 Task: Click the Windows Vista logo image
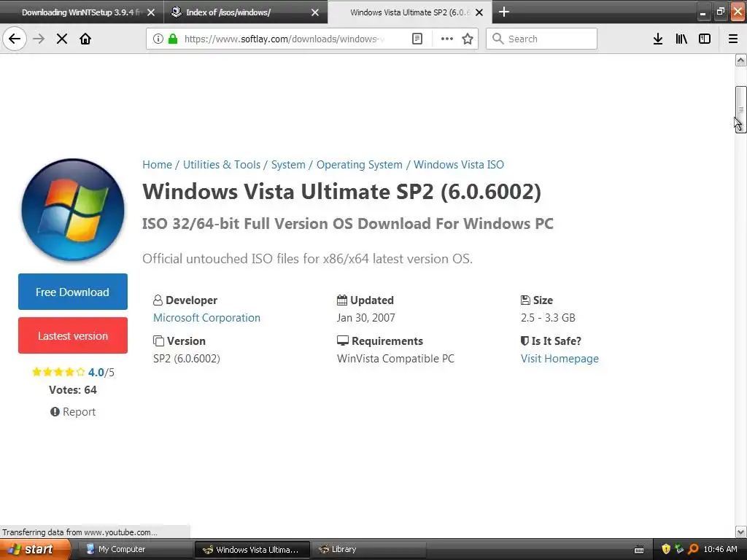click(73, 209)
